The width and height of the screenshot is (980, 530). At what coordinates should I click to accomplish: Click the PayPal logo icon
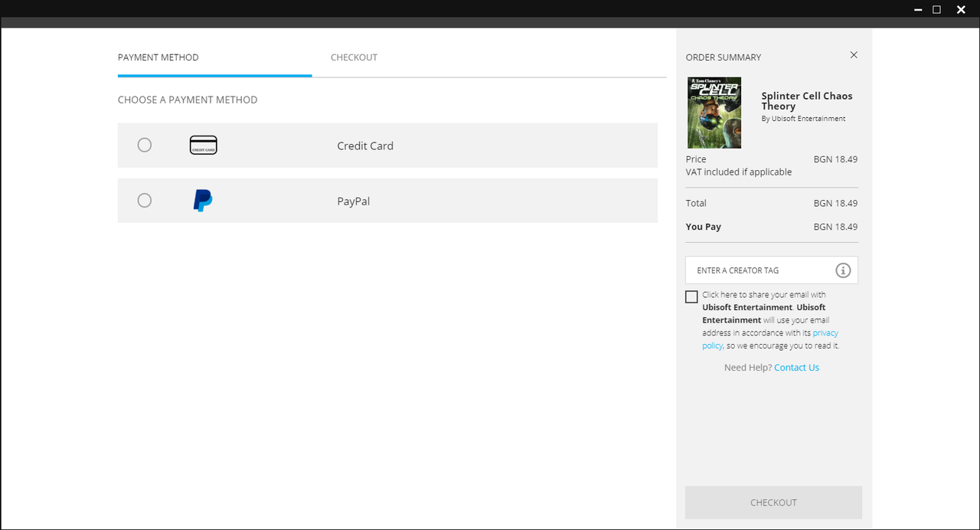pos(203,201)
